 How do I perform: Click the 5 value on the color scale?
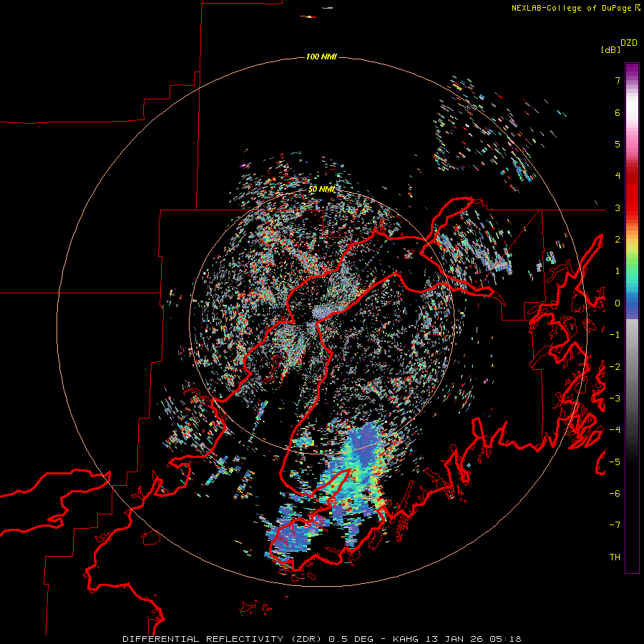click(618, 144)
